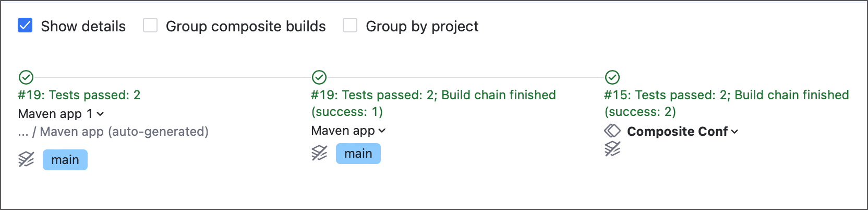Image resolution: width=868 pixels, height=210 pixels.
Task: Click changes icon under Maven app 1
Action: [x=26, y=159]
